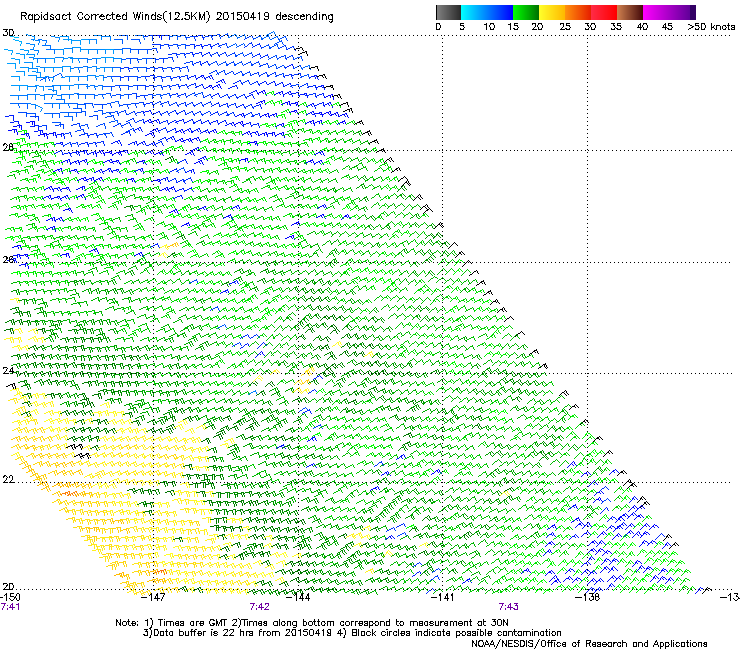740x650 pixels.
Task: Click the orange 25–30 knots legend swatch
Action: [x=578, y=12]
